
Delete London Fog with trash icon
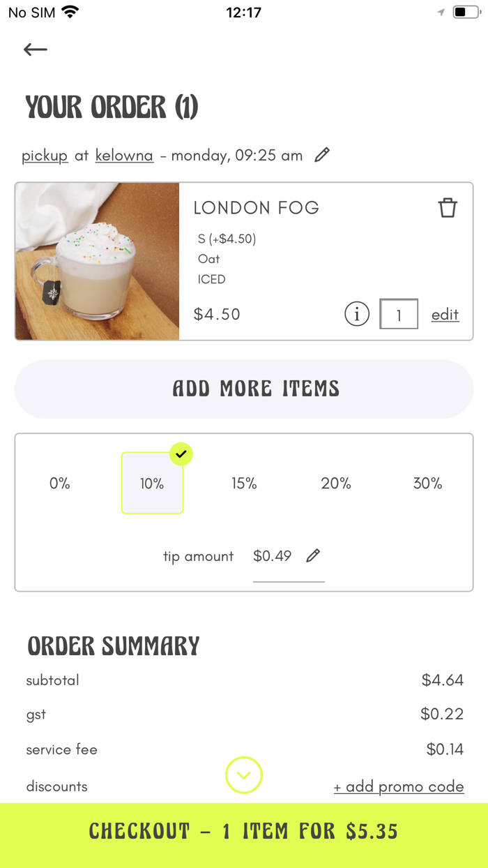(x=448, y=208)
